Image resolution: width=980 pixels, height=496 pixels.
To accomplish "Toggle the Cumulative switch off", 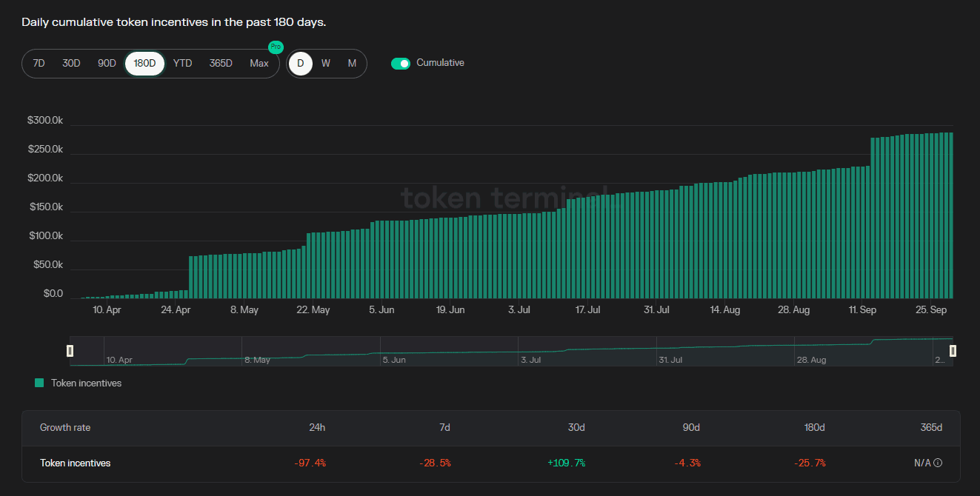I will coord(401,64).
